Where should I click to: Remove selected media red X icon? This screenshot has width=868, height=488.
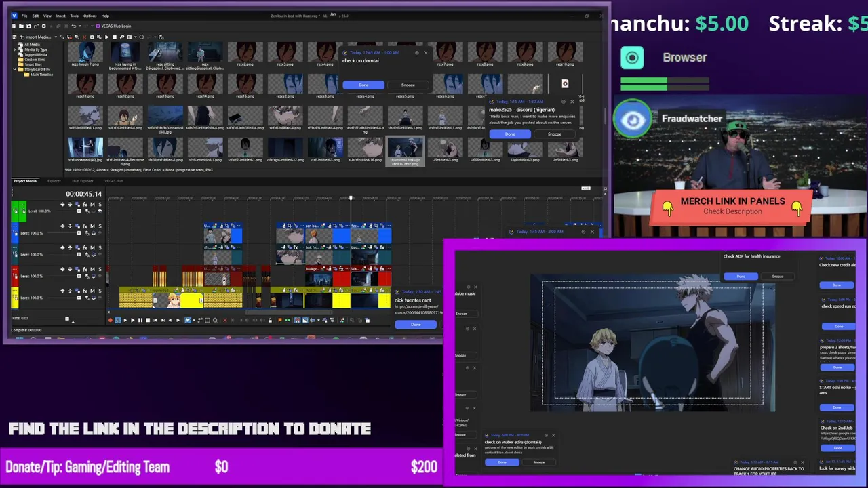[x=84, y=37]
